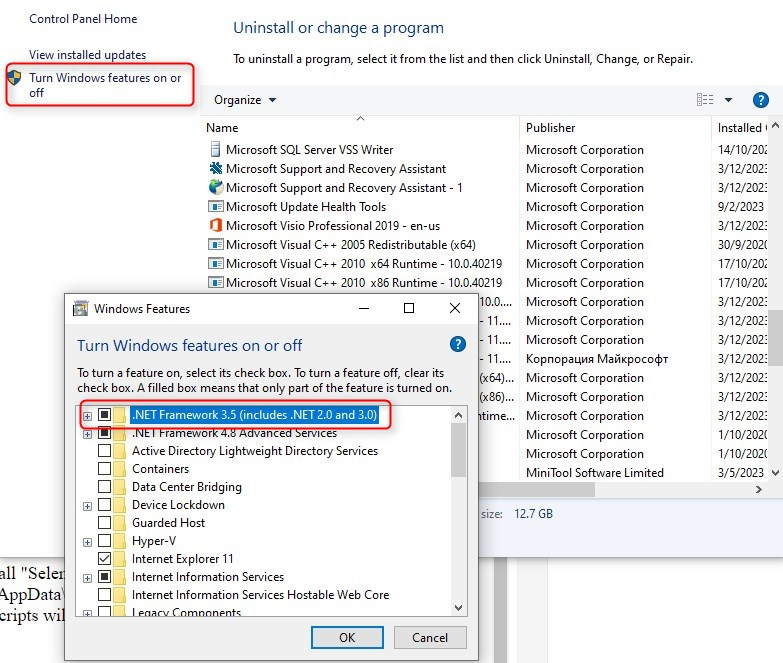Uncheck the Internet Explorer 11 checkbox
Image resolution: width=783 pixels, height=663 pixels.
(x=104, y=559)
